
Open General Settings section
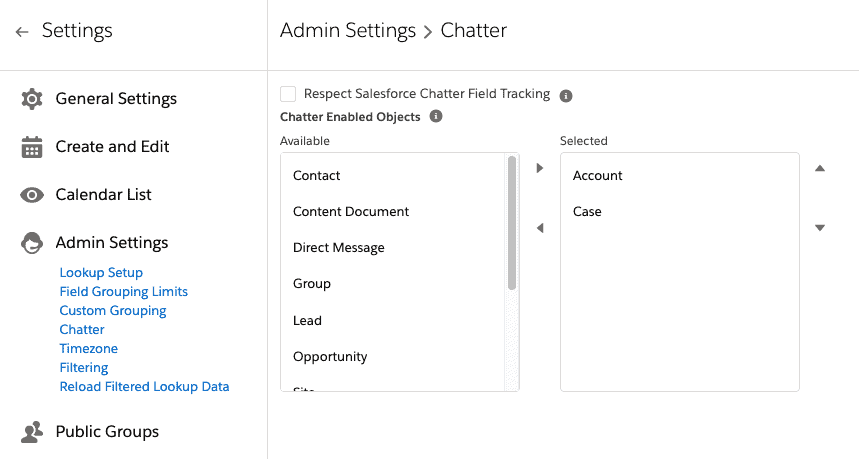pos(116,99)
